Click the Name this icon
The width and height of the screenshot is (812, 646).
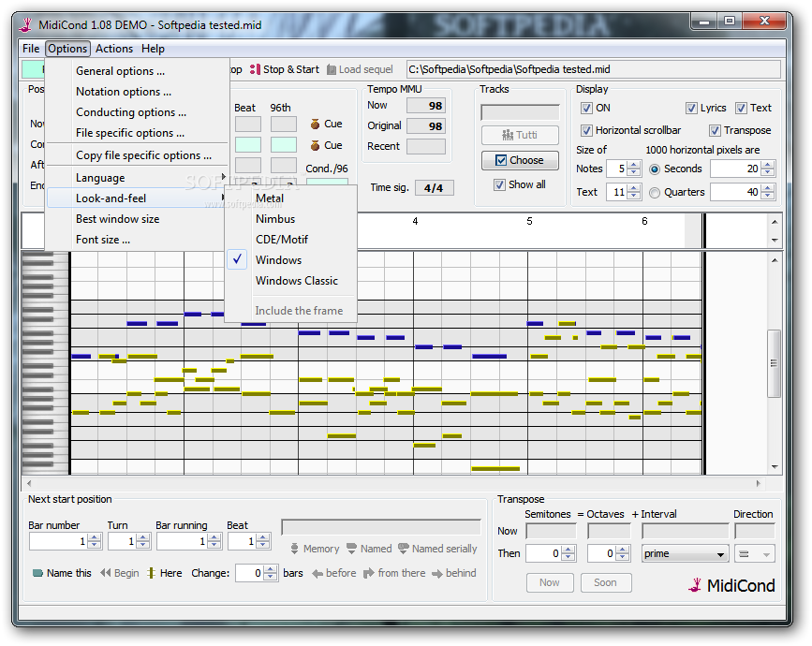[x=37, y=573]
